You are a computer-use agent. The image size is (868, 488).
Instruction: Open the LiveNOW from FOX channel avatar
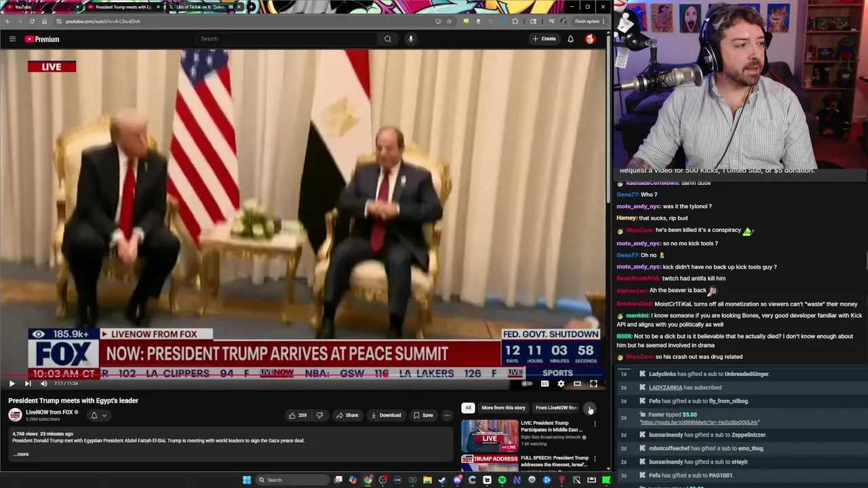(x=15, y=415)
